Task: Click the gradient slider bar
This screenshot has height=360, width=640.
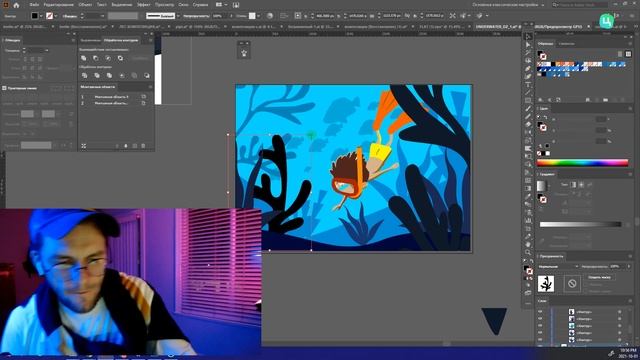Action: tap(580, 224)
